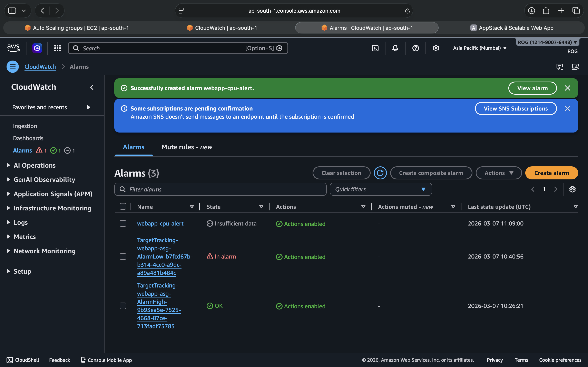Open the help question mark icon
Screen dimensions: 588x367
(x=415, y=48)
